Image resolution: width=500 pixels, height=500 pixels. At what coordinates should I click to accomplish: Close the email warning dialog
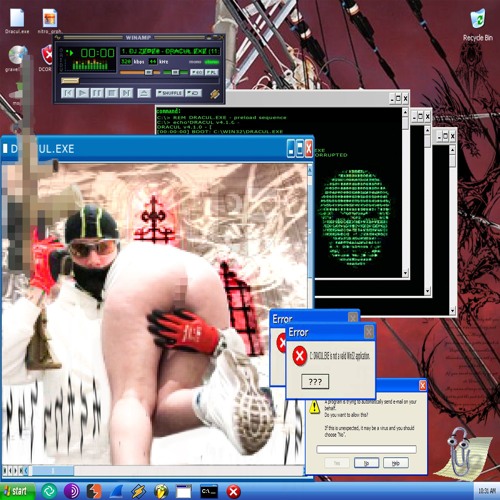(422, 385)
